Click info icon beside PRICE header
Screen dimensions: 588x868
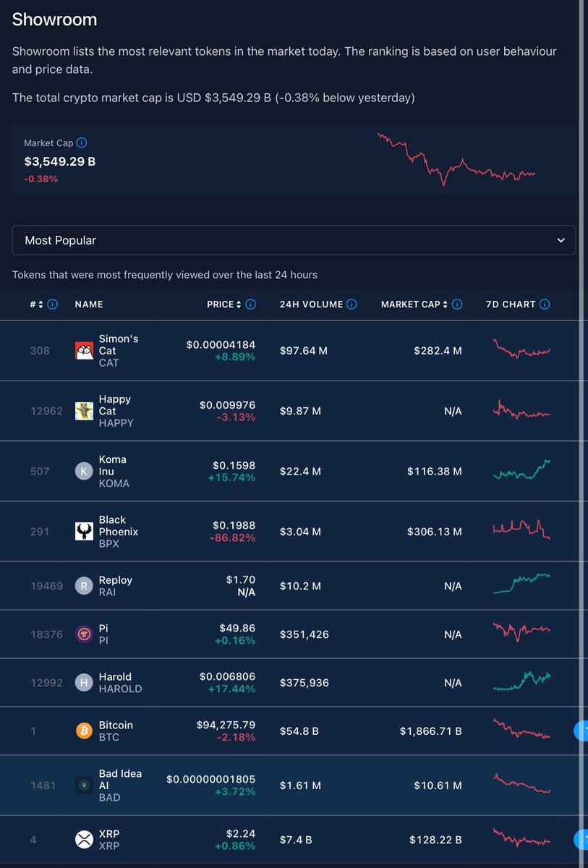250,305
